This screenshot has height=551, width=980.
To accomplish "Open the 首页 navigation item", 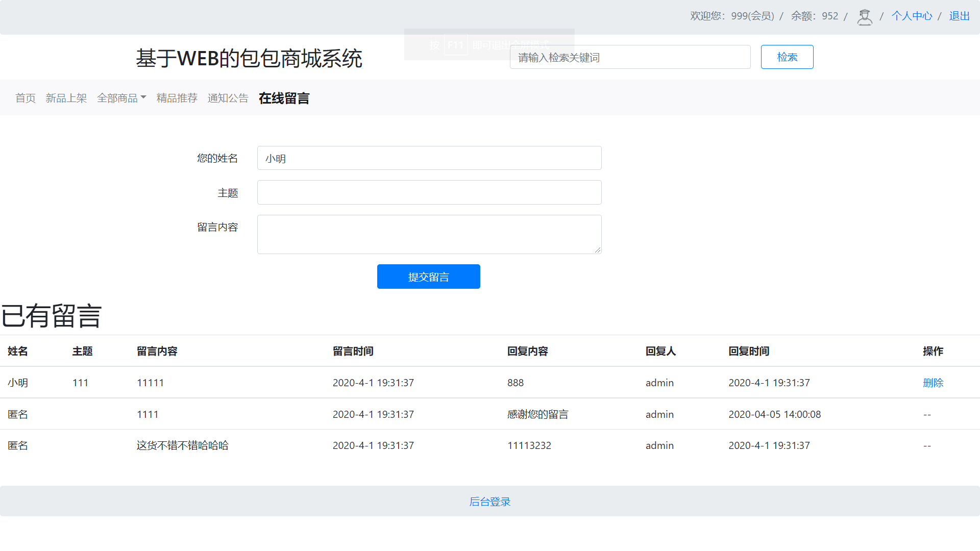I will [26, 98].
